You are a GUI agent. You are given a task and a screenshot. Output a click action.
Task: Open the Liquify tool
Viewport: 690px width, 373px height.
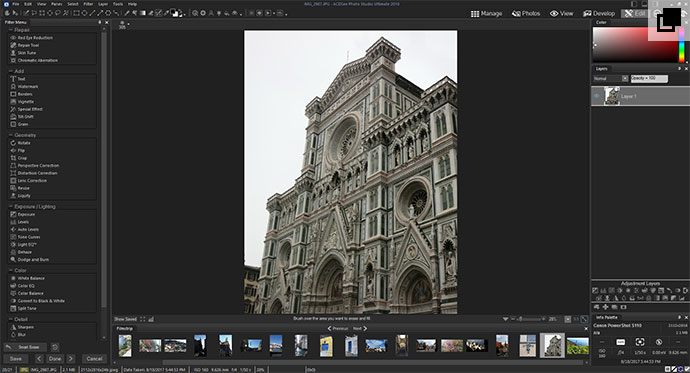pyautogui.click(x=20, y=196)
